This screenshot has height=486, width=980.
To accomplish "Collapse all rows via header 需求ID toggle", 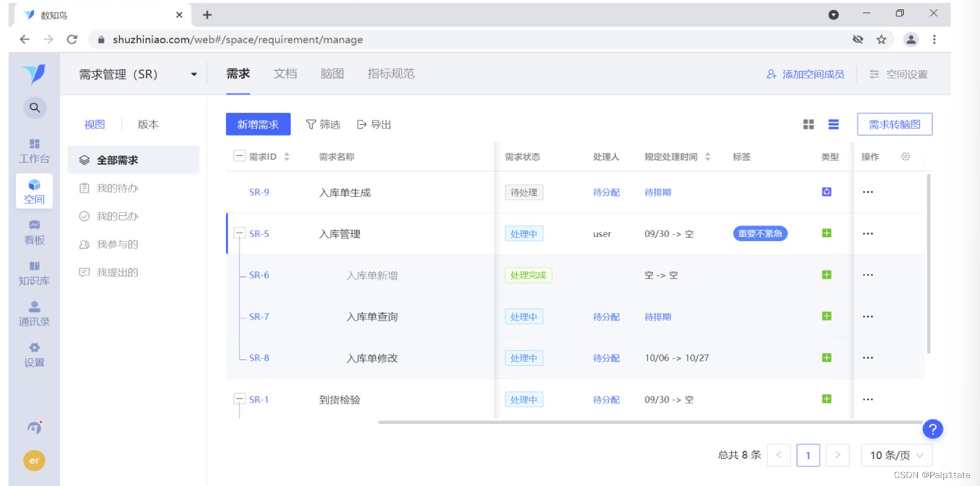I will pyautogui.click(x=239, y=156).
